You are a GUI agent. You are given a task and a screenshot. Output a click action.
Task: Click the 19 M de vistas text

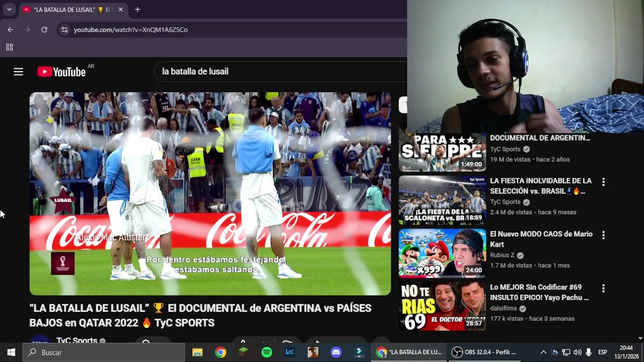tap(511, 159)
